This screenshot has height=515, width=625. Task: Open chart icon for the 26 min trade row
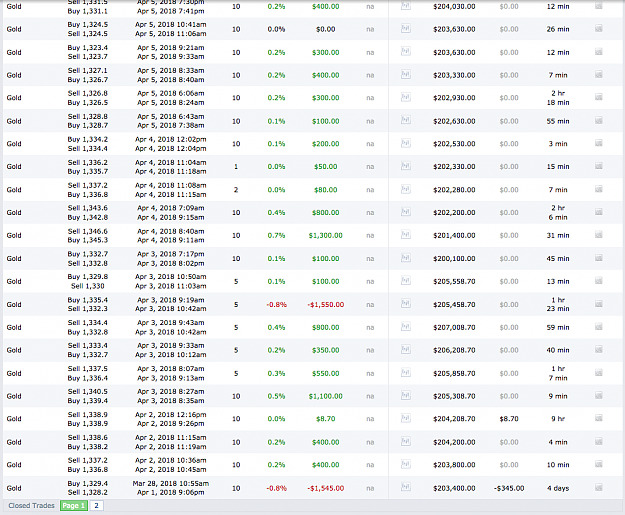[406, 29]
